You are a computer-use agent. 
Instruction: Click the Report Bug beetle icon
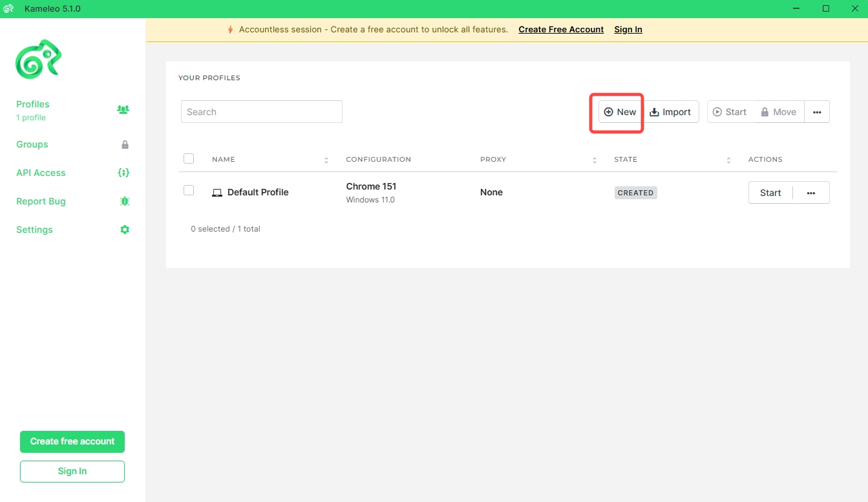(x=125, y=201)
